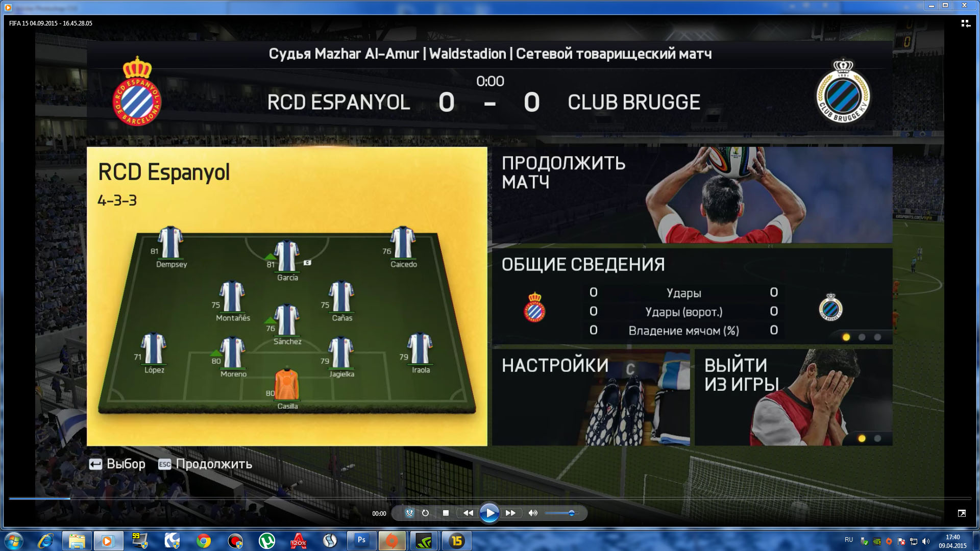This screenshot has height=551, width=980.
Task: Switch to Photoshop in taskbar
Action: pyautogui.click(x=362, y=541)
